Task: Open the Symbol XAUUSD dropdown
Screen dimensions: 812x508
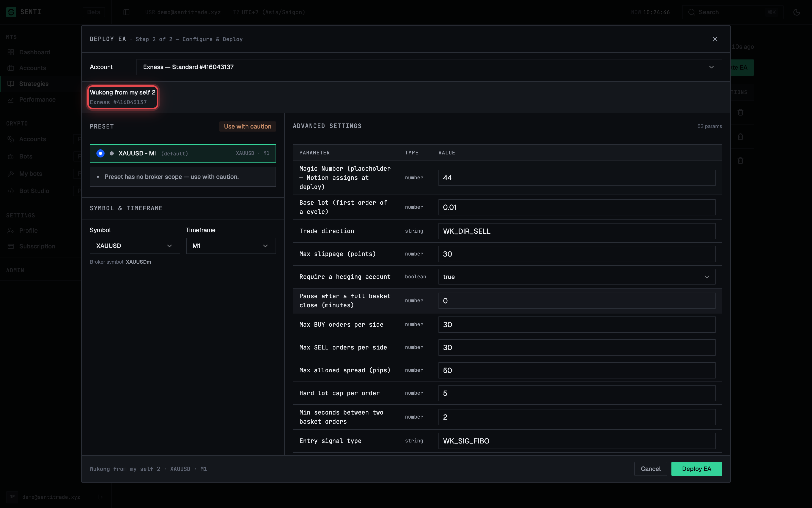Action: 134,246
